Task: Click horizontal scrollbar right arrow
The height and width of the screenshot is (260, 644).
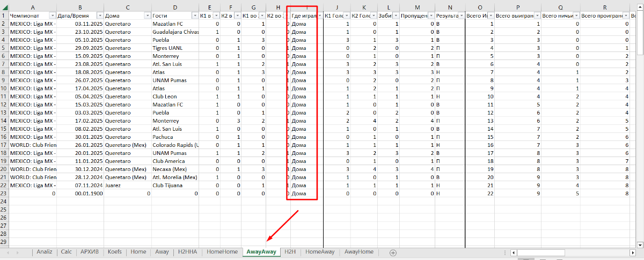Action: pos(632,252)
